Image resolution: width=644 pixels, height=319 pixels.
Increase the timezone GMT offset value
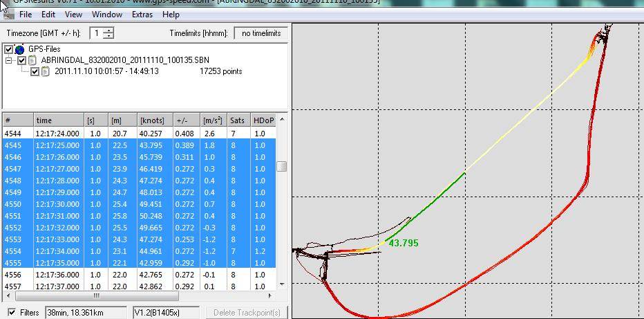[x=108, y=30]
